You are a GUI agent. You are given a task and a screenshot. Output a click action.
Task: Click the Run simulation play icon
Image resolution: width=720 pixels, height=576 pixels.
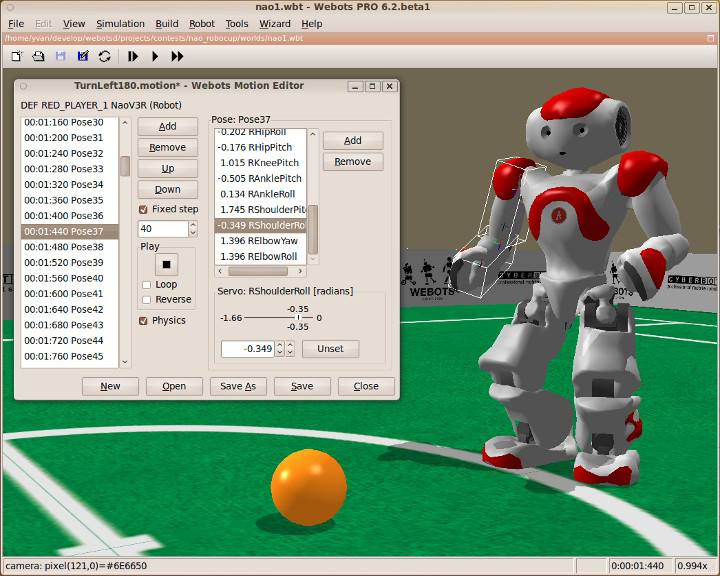155,56
